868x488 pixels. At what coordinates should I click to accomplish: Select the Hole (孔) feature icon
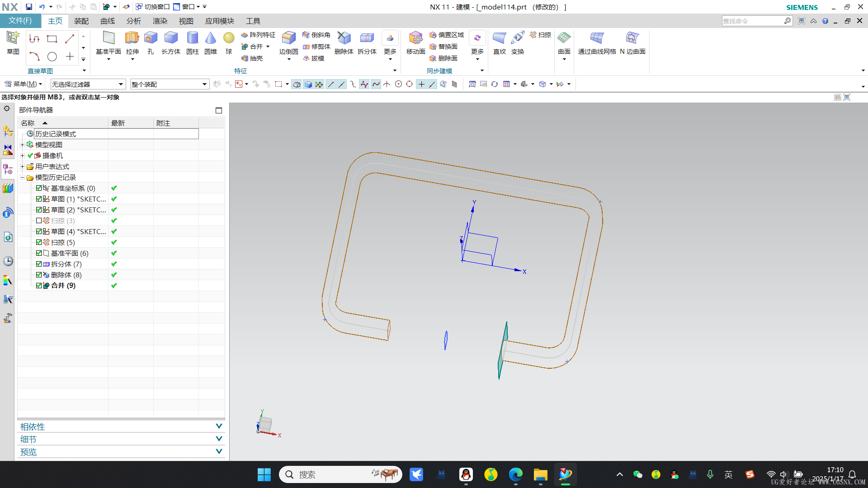151,43
